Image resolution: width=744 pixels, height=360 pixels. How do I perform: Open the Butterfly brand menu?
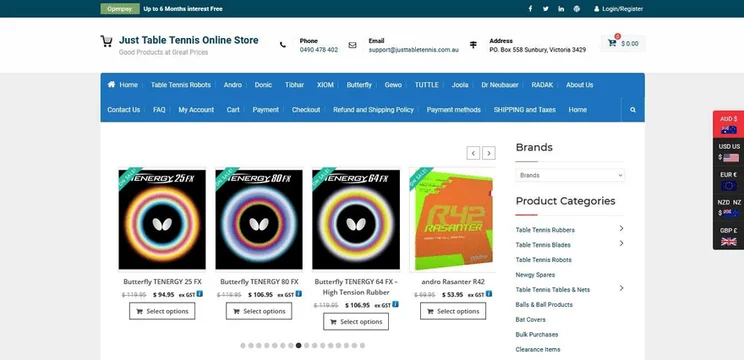click(359, 85)
